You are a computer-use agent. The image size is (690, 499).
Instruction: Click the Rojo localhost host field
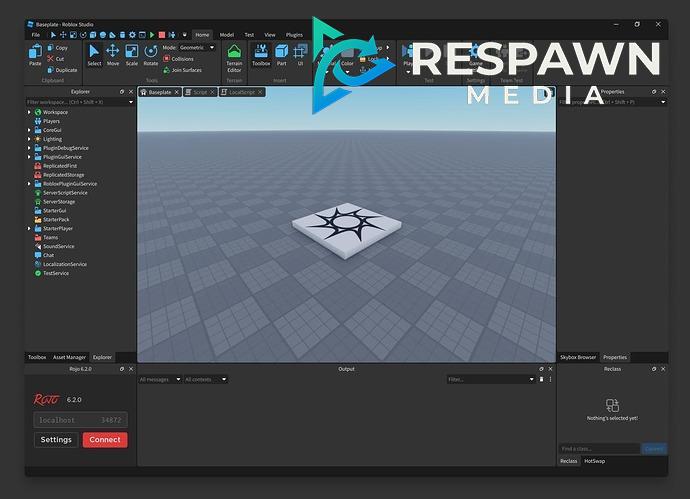pos(65,420)
